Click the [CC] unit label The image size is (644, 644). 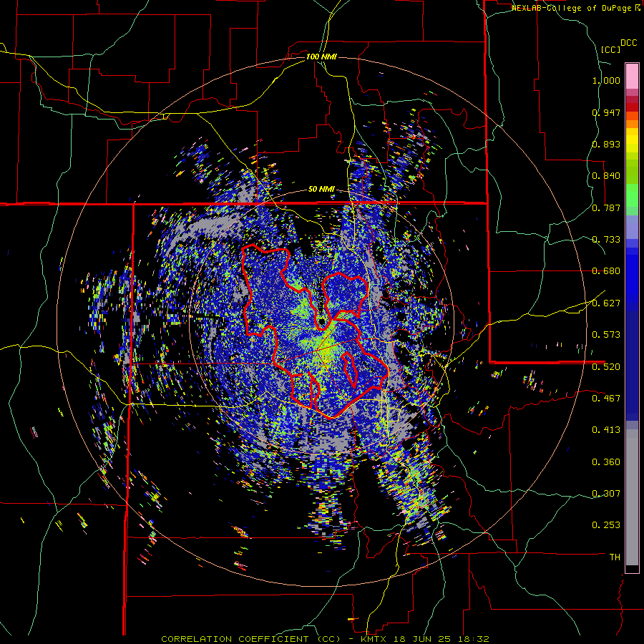(610, 49)
